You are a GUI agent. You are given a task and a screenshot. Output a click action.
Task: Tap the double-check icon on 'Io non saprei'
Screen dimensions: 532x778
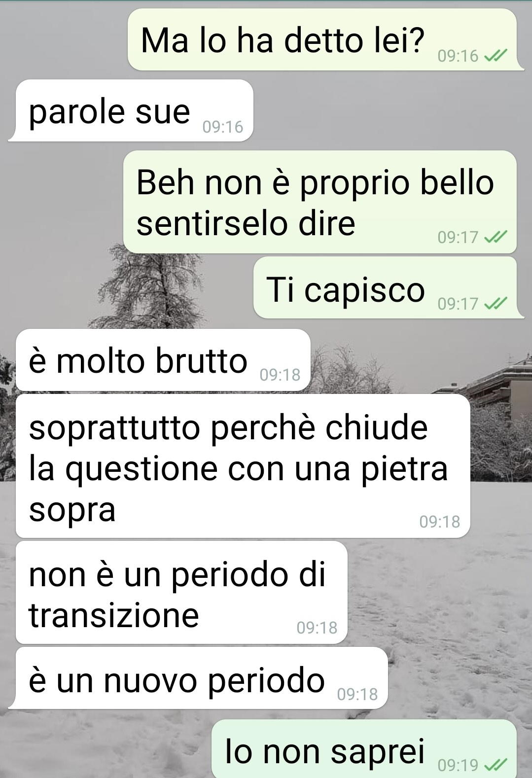[496, 765]
